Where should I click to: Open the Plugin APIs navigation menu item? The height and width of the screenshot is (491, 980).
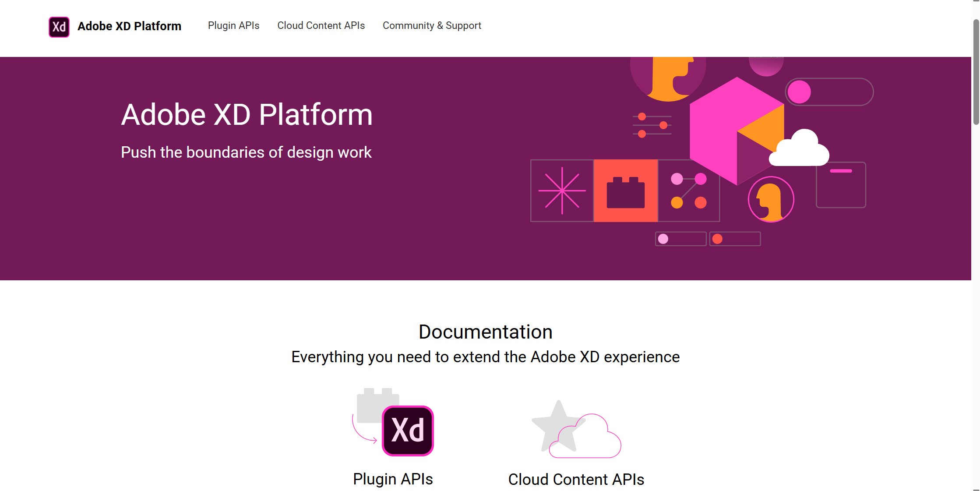[x=233, y=26]
